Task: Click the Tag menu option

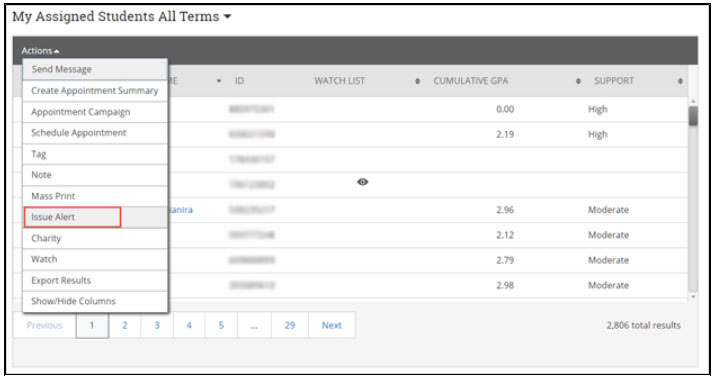Action: [95, 154]
